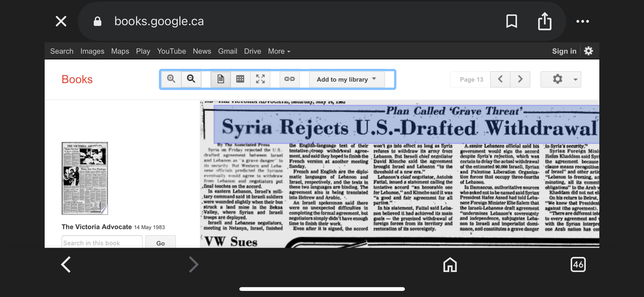Open Play in Google bar
The height and width of the screenshot is (297, 644).
143,51
